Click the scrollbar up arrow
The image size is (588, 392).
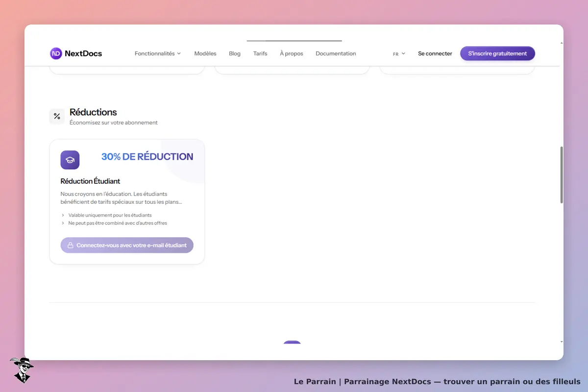pyautogui.click(x=562, y=43)
